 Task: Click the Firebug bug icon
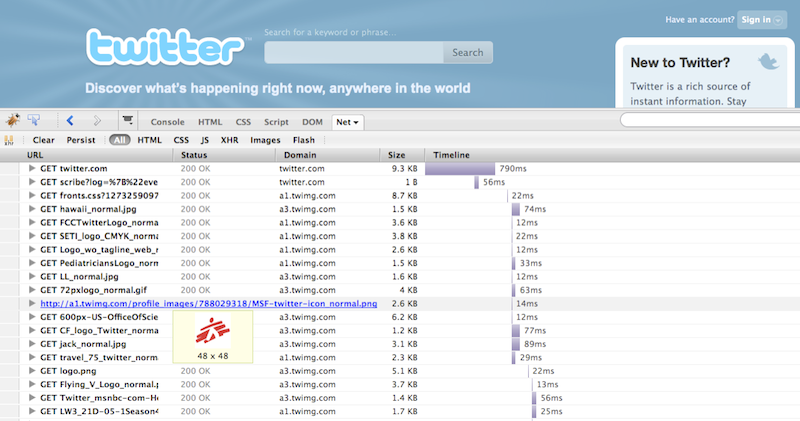13,120
